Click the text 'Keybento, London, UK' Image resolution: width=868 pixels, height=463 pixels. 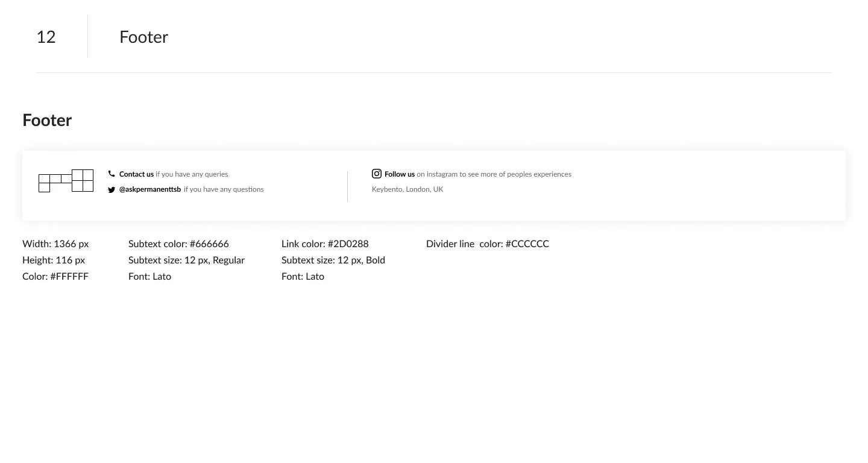tap(407, 189)
